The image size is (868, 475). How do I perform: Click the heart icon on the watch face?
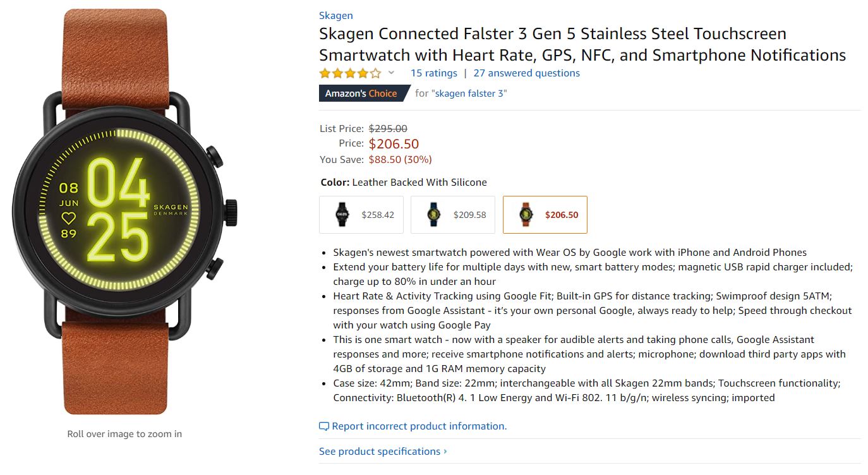coord(68,219)
